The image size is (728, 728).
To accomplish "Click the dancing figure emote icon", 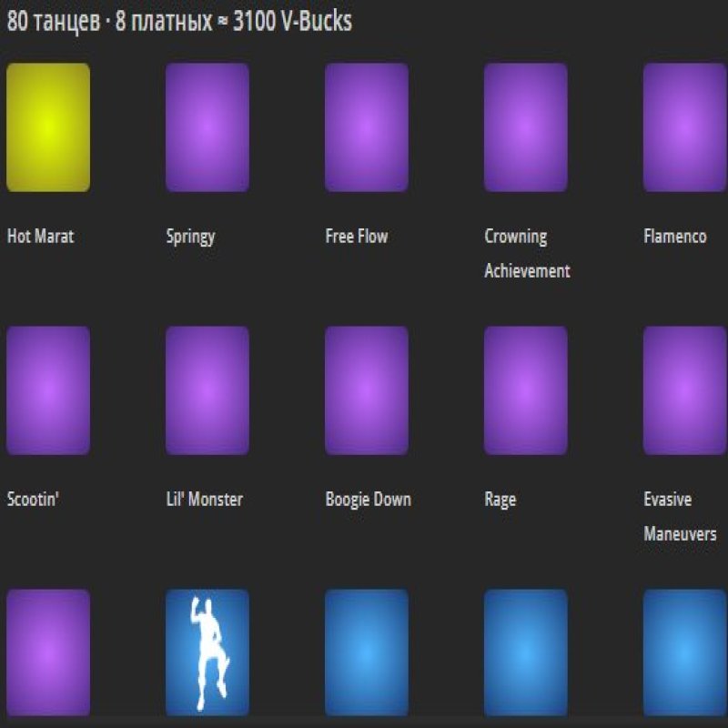I will 207,652.
